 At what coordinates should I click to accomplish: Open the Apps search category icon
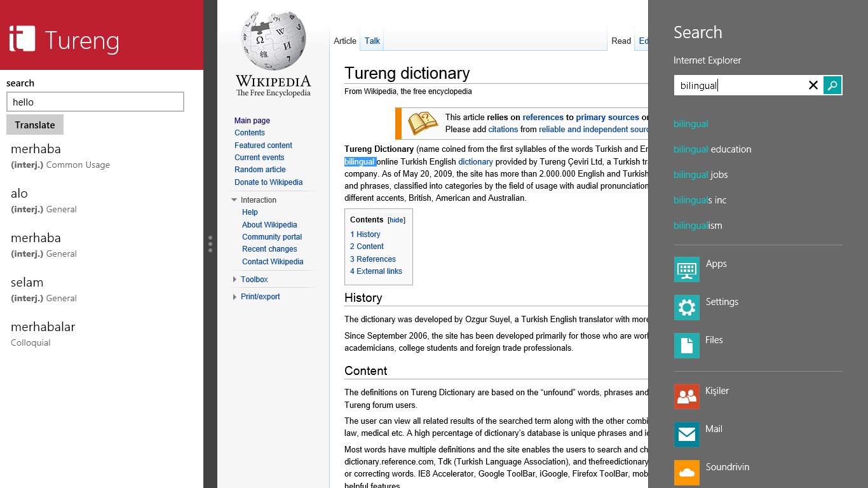point(686,269)
